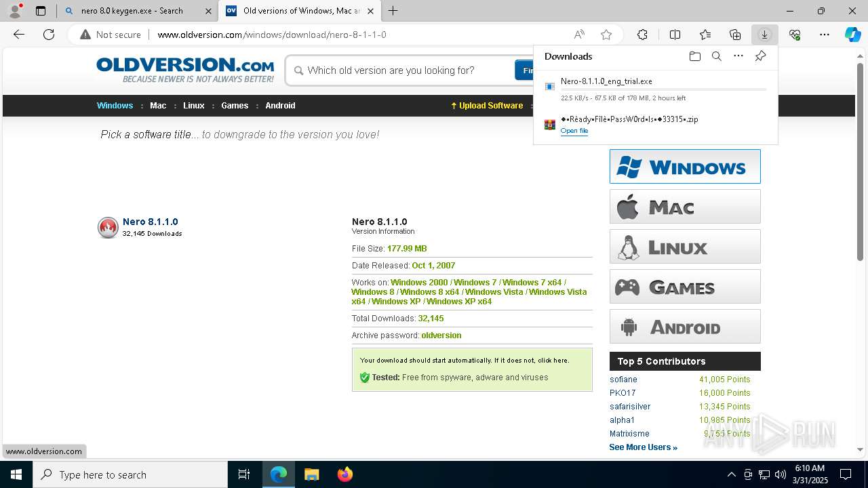Click Upload Software link
This screenshot has width=868, height=488.
[x=487, y=106]
